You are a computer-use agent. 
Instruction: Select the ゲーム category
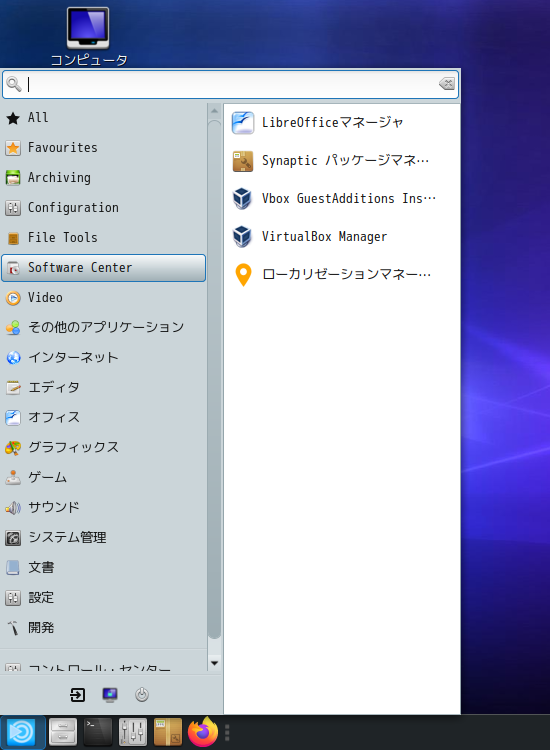(x=103, y=478)
